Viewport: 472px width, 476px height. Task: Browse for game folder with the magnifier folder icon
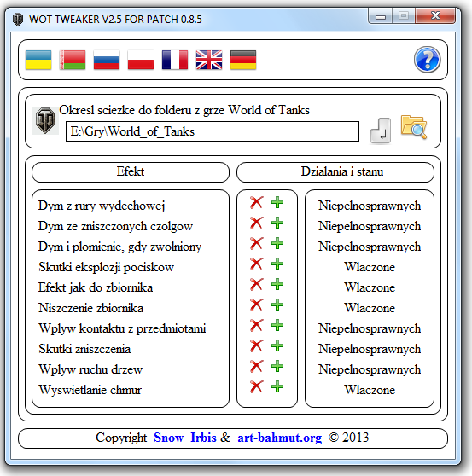[x=414, y=127]
